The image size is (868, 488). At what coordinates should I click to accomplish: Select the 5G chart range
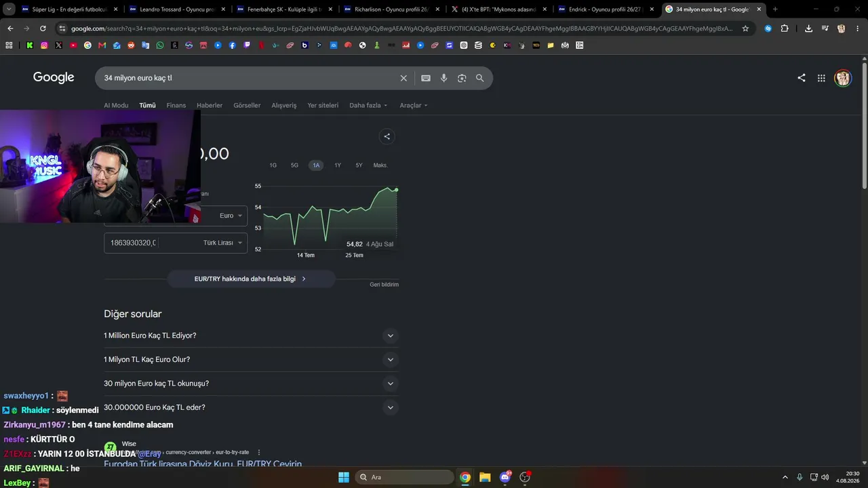[x=294, y=165]
